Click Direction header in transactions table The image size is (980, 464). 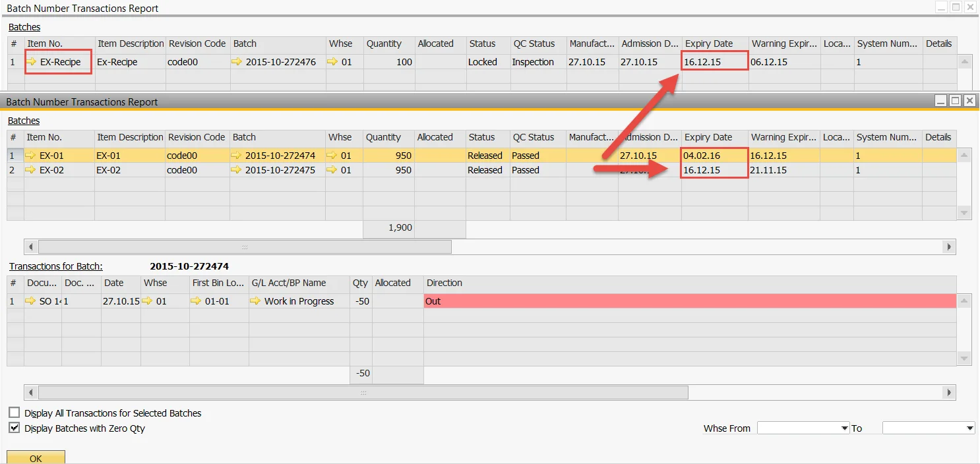point(690,283)
